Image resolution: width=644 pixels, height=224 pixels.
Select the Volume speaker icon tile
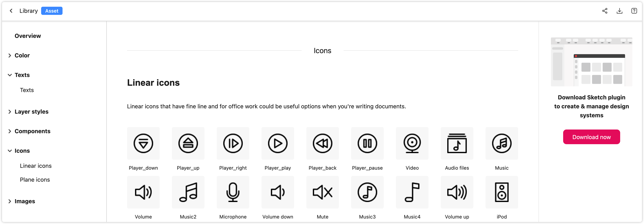pos(143,192)
